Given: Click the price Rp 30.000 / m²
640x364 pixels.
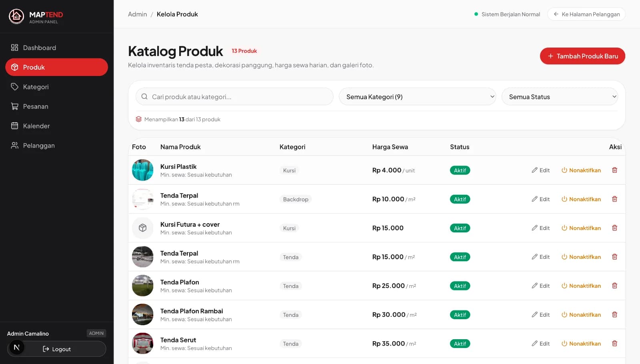Looking at the screenshot, I should pos(394,315).
